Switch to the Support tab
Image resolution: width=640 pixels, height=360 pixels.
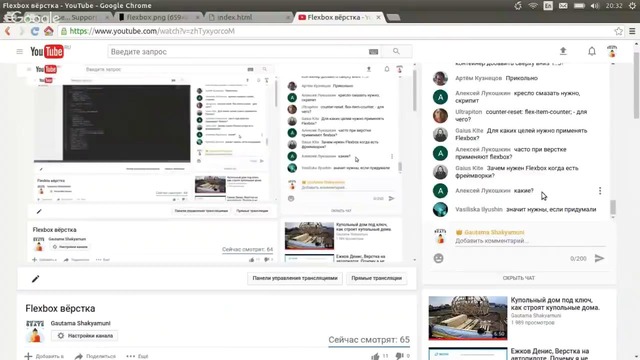point(78,18)
